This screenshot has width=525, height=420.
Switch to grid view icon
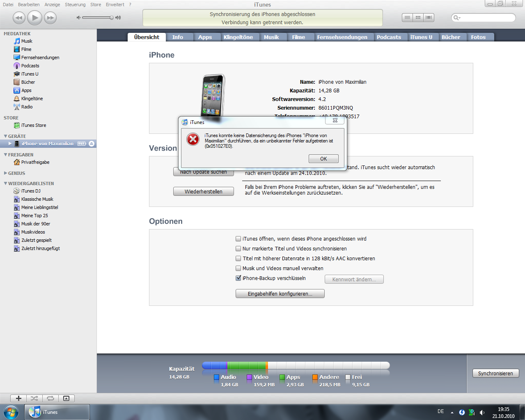tap(418, 18)
